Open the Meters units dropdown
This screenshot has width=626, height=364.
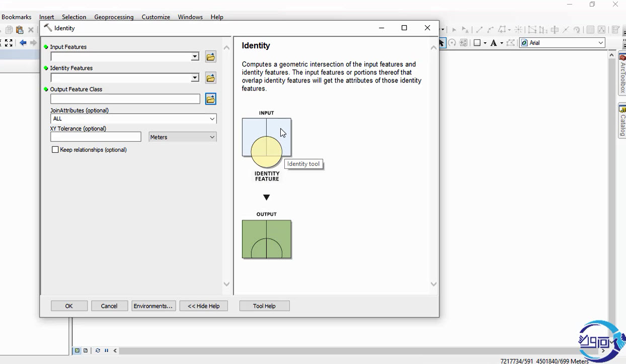tap(212, 137)
